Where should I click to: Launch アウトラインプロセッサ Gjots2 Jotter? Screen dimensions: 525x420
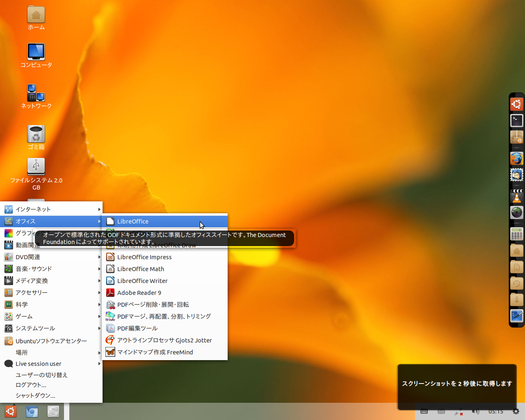coord(165,340)
